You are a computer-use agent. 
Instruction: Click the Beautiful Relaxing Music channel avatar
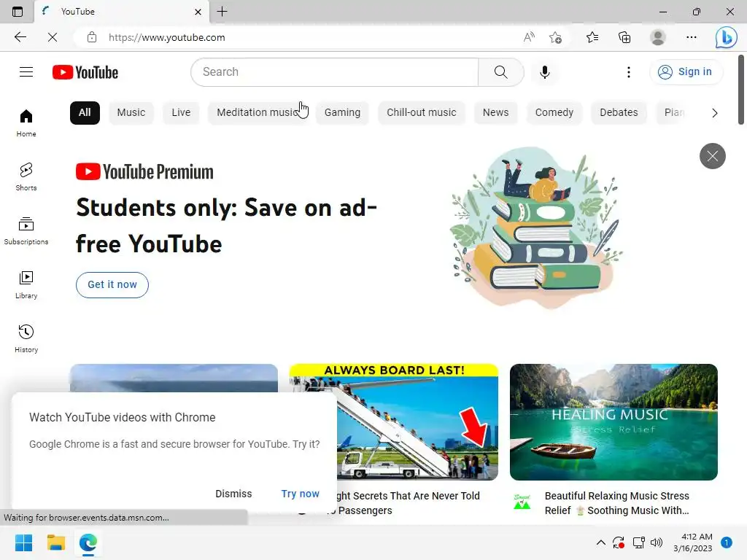pyautogui.click(x=522, y=502)
